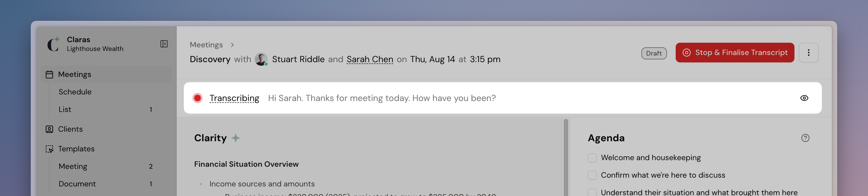Open the Sarah Chen client link

(370, 59)
